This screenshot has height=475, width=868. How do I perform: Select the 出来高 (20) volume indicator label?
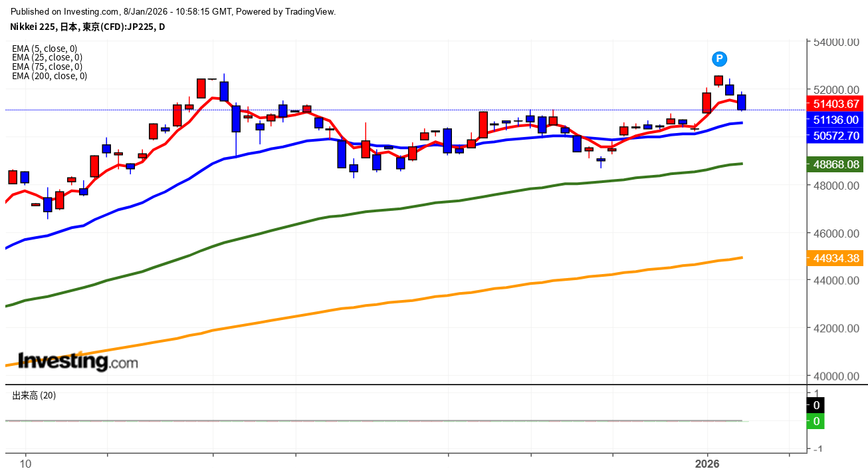click(x=34, y=395)
